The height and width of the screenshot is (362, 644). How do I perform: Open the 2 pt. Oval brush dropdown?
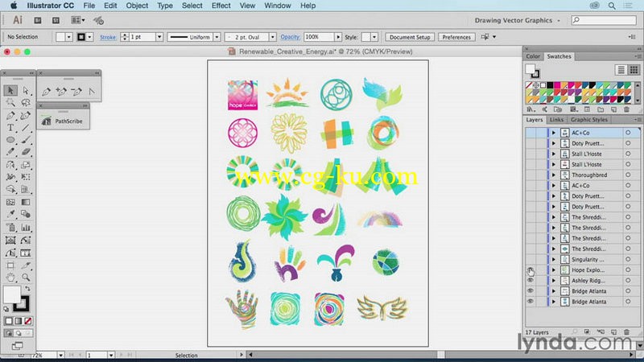[272, 37]
